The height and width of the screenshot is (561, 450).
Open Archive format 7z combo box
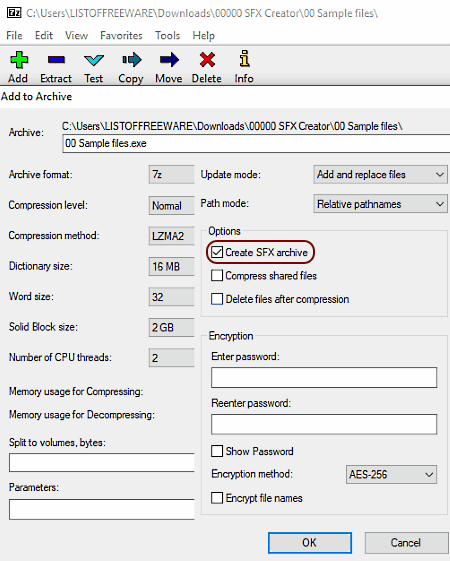172,175
